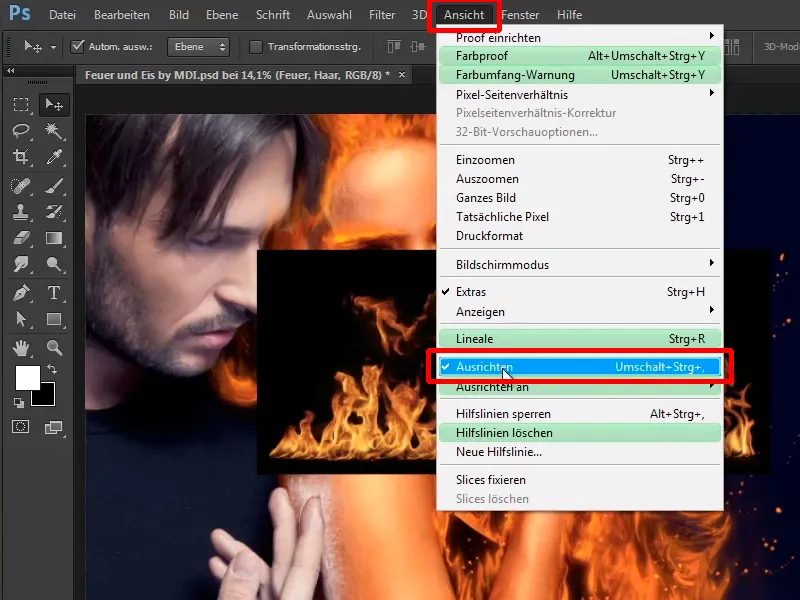Choose Einzoomen from Ansicht menu

(x=580, y=160)
